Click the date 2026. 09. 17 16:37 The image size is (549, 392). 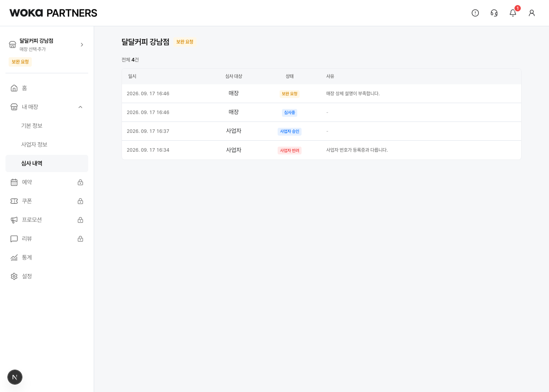pyautogui.click(x=148, y=131)
